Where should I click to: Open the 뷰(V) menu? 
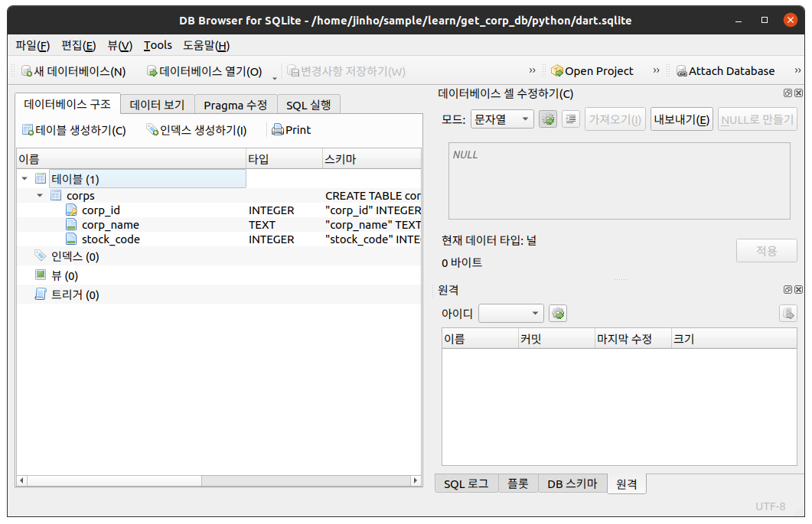[x=119, y=46]
